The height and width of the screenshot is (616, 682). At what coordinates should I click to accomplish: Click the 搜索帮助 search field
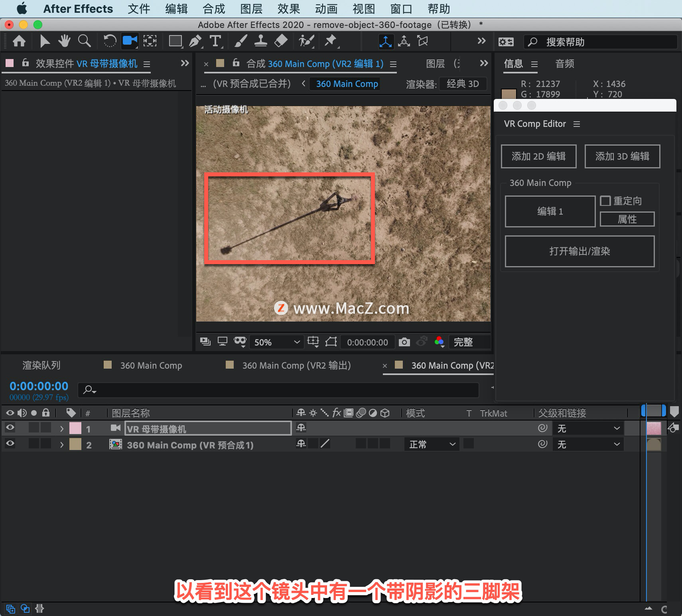pos(601,42)
